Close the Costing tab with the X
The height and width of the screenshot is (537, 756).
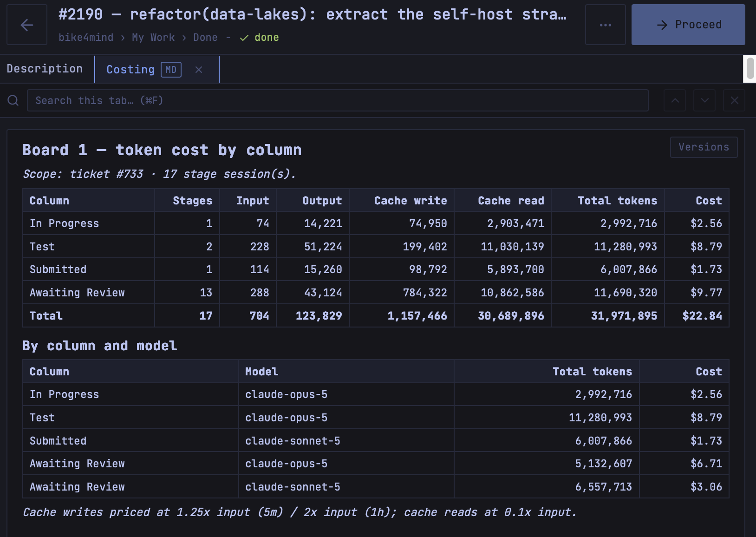pyautogui.click(x=199, y=70)
